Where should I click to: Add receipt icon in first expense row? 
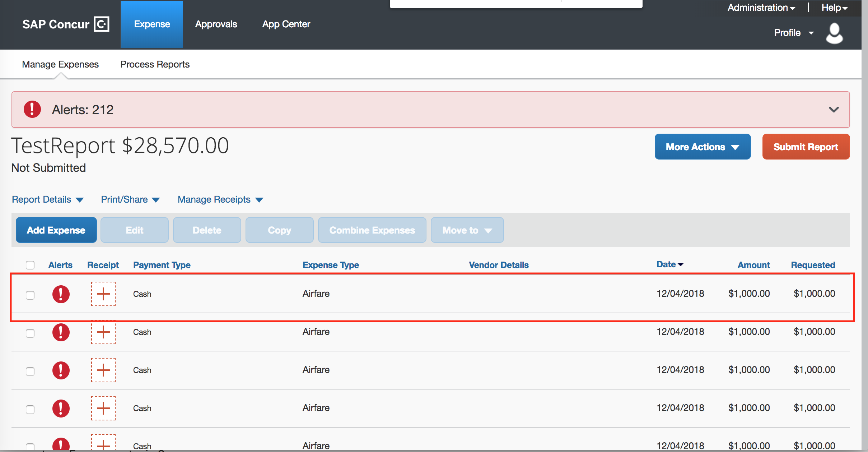(x=103, y=294)
